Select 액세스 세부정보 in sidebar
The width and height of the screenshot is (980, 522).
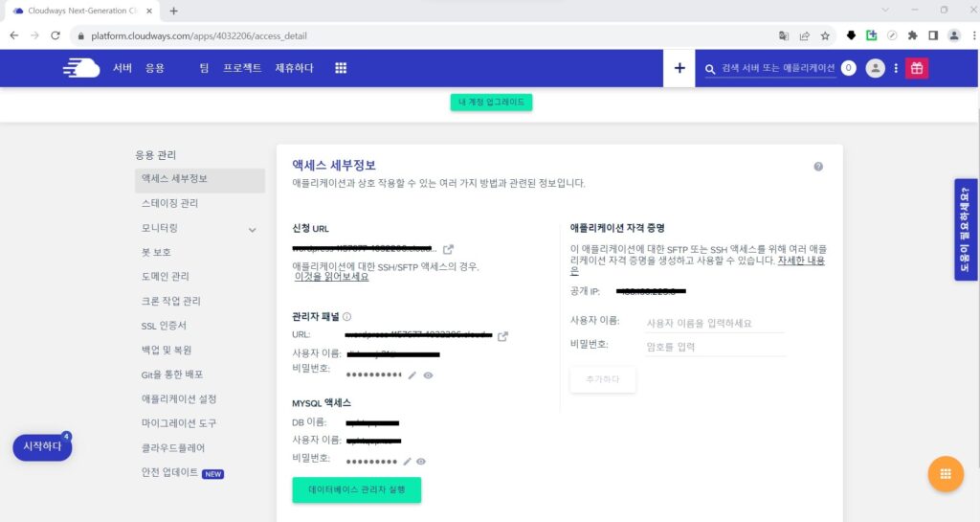pyautogui.click(x=200, y=179)
